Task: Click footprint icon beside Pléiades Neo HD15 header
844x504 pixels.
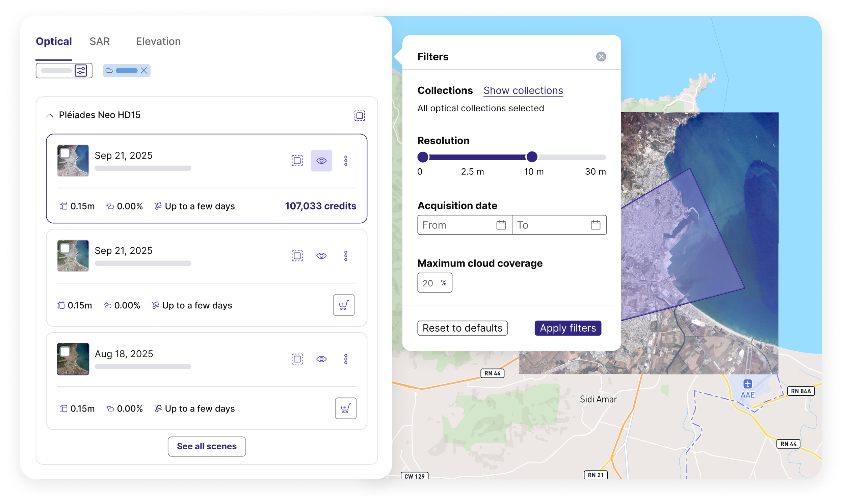Action: click(360, 115)
